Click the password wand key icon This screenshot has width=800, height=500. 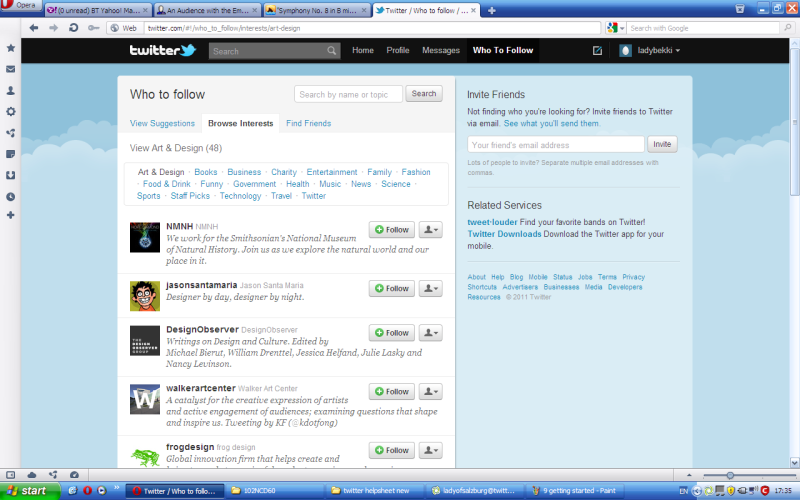pyautogui.click(x=93, y=28)
